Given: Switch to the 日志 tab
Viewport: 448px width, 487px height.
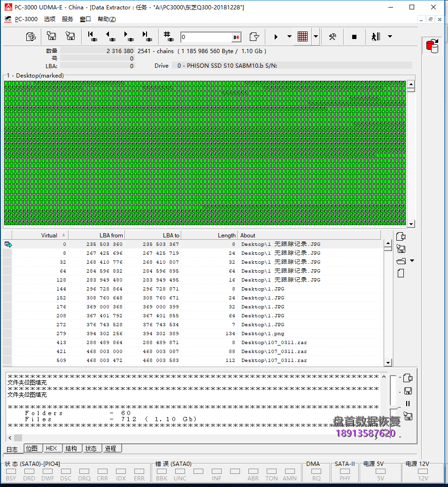Looking at the screenshot, I should (x=12, y=449).
